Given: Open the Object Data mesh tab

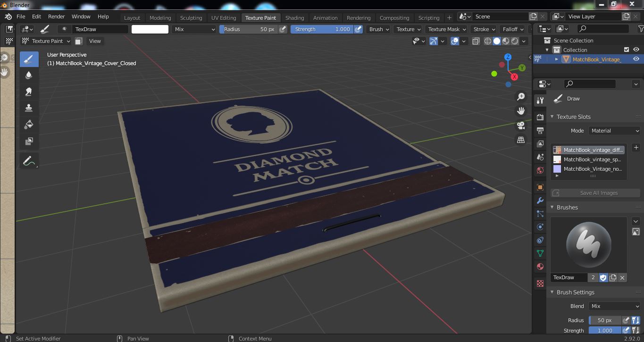Looking at the screenshot, I should tap(540, 253).
